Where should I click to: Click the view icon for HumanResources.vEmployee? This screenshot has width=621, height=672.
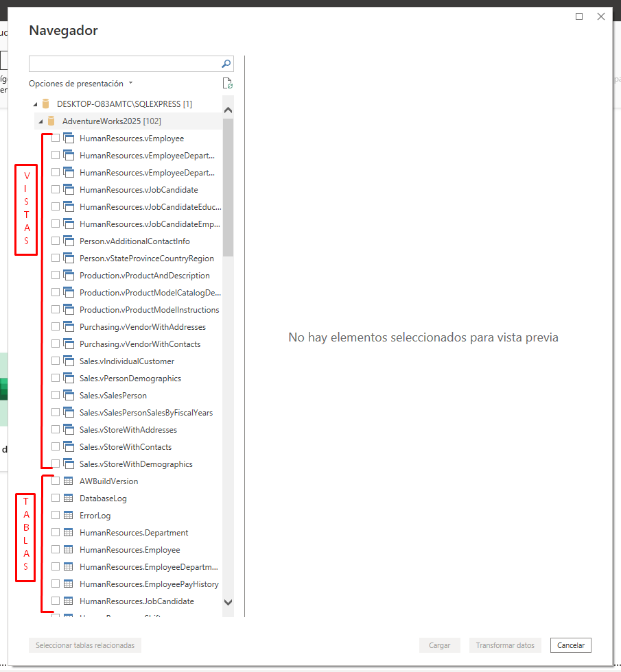tap(68, 139)
